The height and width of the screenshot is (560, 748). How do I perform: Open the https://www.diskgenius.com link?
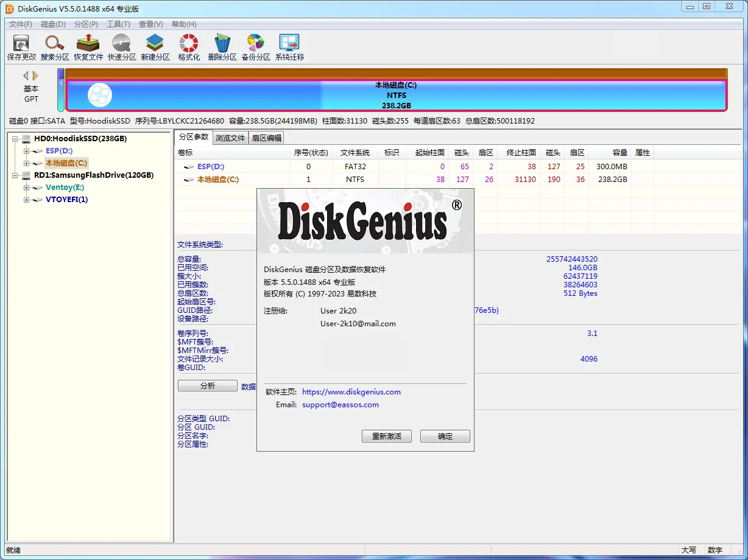(x=351, y=392)
